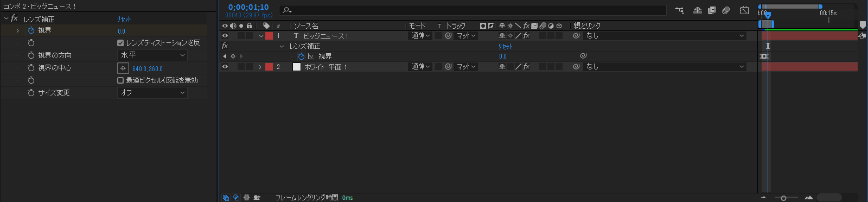Screen dimensions: 868x202
Task: Click track matte pick whip for ビッグニュース！
Action: click(449, 36)
